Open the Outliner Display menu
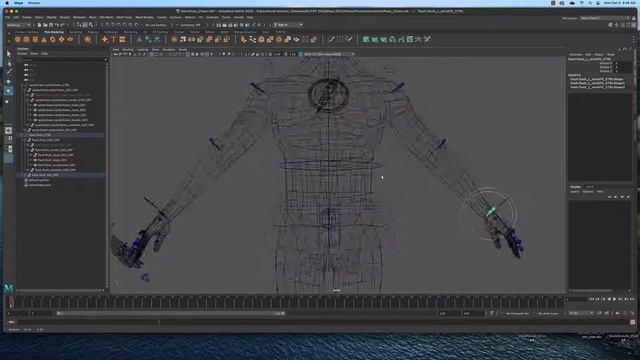Viewport: 640px width, 360px height. tap(22, 53)
